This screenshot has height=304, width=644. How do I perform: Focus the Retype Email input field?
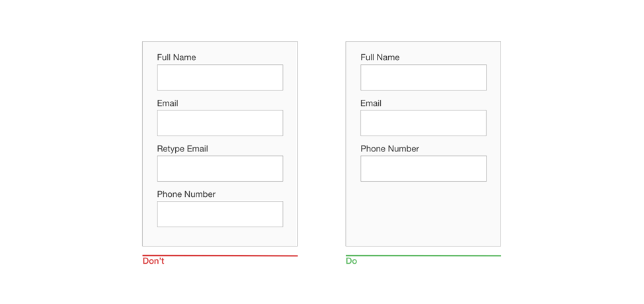point(220,169)
